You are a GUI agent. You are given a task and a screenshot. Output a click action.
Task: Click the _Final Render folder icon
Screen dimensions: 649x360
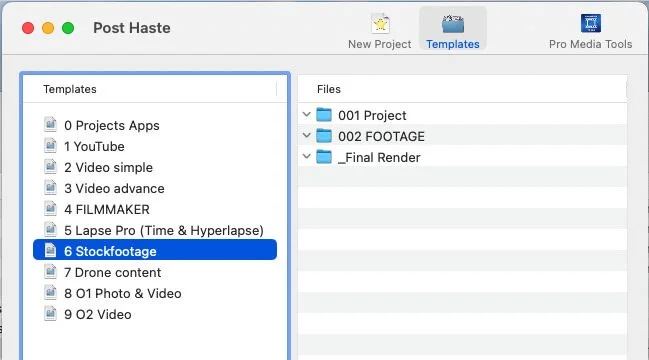[324, 157]
